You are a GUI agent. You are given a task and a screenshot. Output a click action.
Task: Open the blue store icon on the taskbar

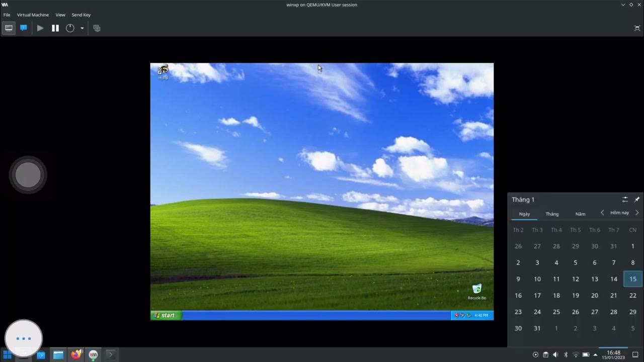pyautogui.click(x=41, y=355)
